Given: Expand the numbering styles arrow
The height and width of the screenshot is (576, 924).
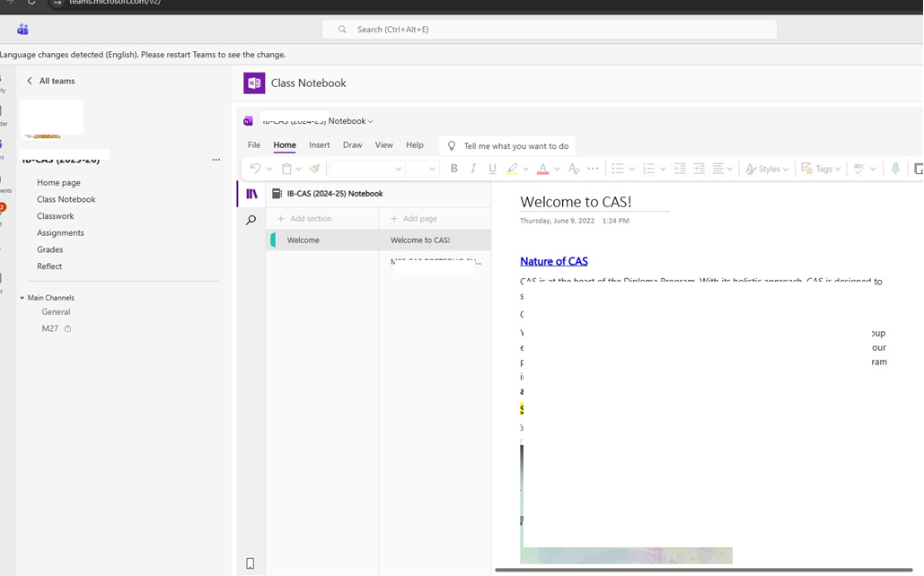Looking at the screenshot, I should point(663,169).
